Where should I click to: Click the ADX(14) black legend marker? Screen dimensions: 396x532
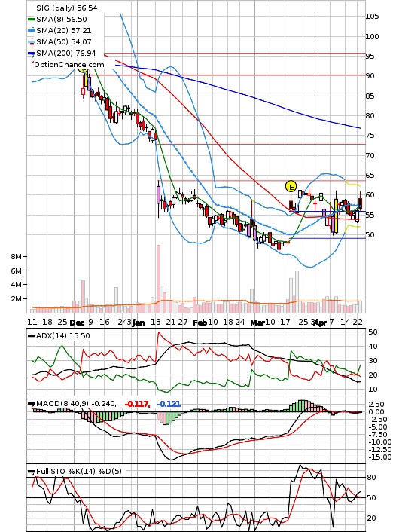pos(31,336)
